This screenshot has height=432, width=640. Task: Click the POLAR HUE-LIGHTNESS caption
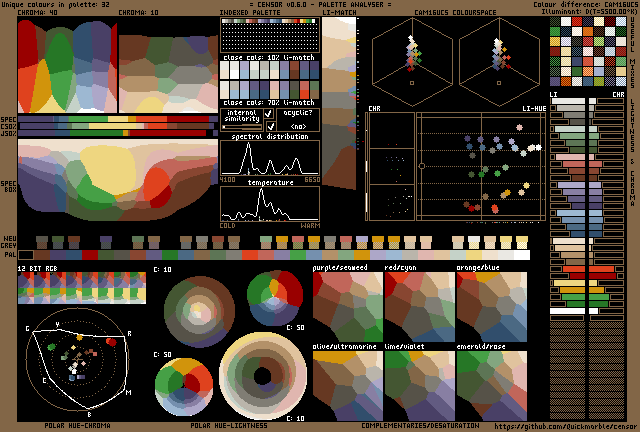pos(229,425)
